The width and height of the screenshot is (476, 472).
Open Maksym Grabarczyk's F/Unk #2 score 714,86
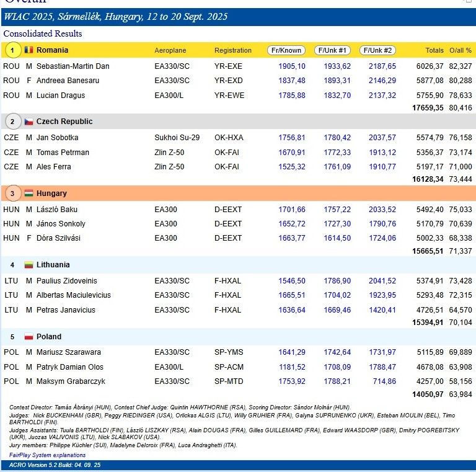(x=385, y=381)
